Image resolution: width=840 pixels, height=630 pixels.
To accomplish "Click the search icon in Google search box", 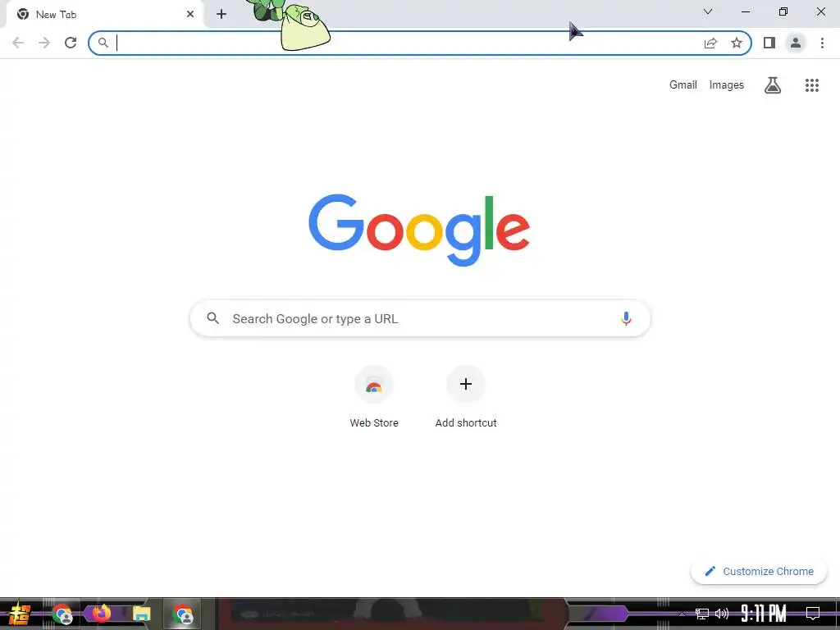I will click(212, 318).
